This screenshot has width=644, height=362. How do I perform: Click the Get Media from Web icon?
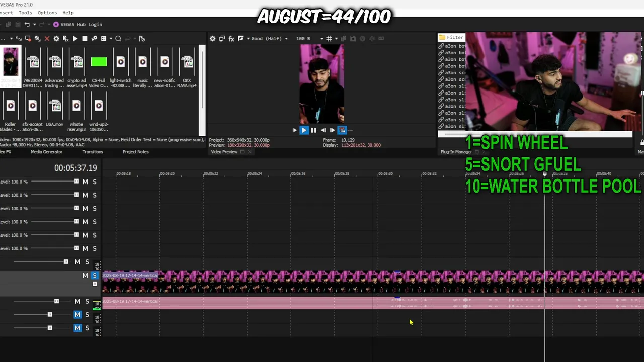coord(37,38)
